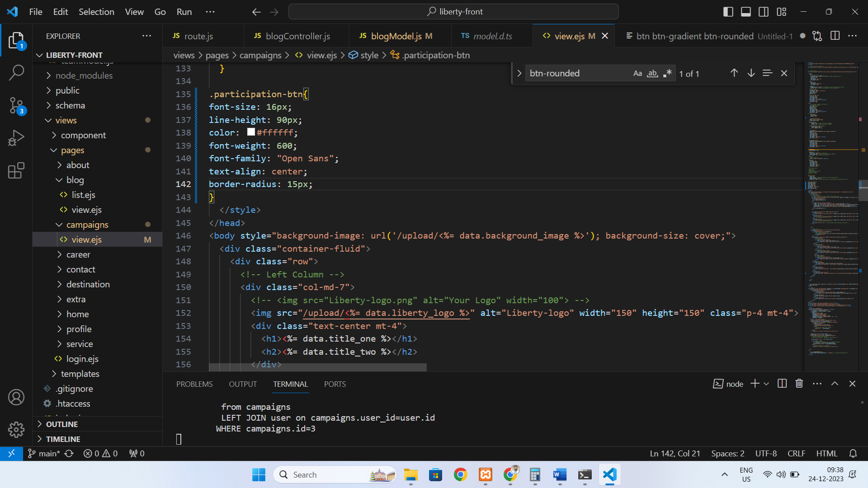The image size is (868, 488).
Task: Open the Search view in activity bar
Action: pyautogui.click(x=16, y=73)
